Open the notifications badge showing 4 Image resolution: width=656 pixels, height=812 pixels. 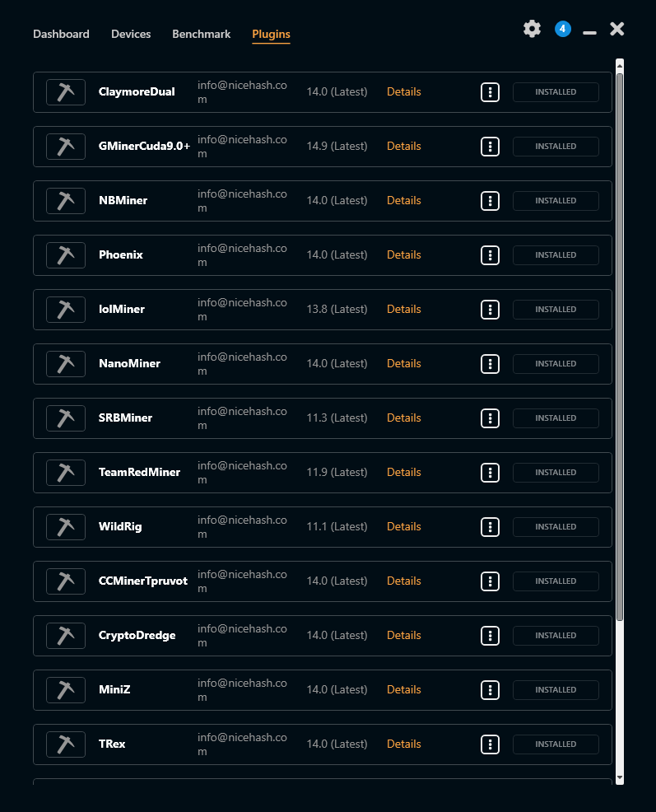point(562,29)
